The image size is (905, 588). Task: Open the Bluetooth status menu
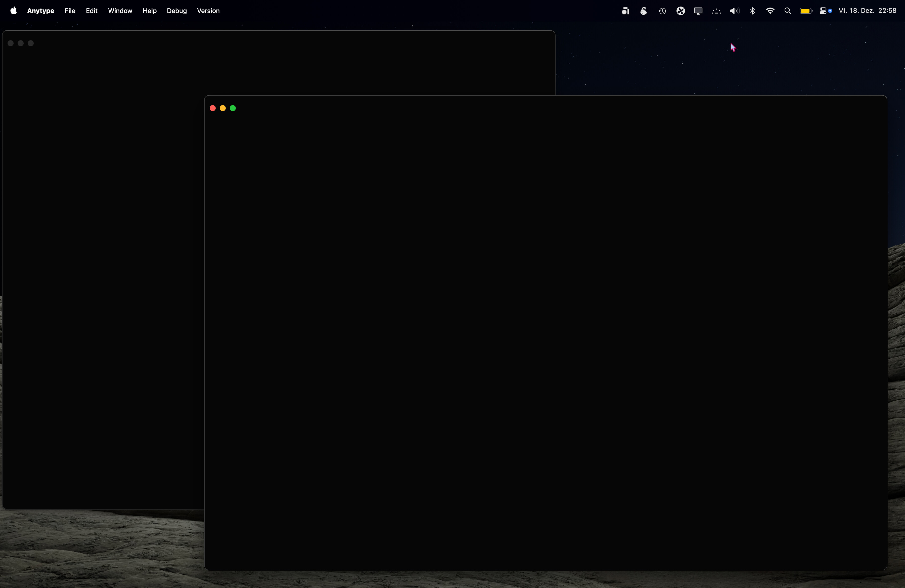[752, 11]
